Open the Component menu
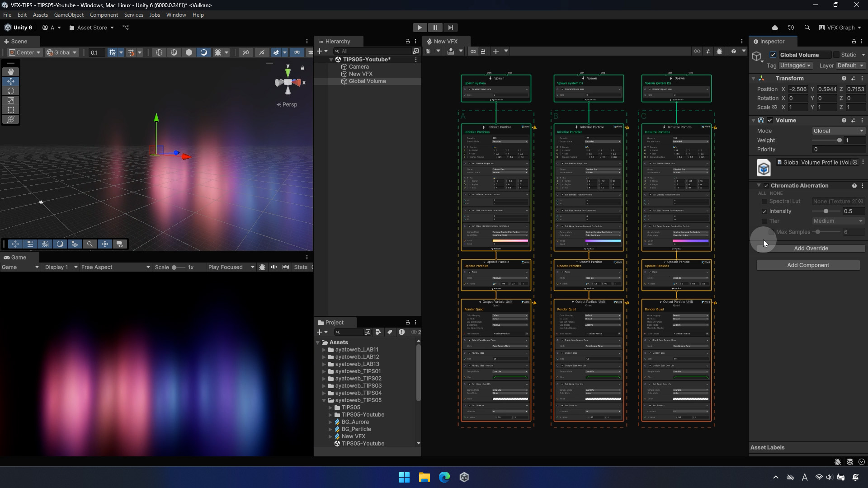Image resolution: width=868 pixels, height=488 pixels. [x=104, y=15]
